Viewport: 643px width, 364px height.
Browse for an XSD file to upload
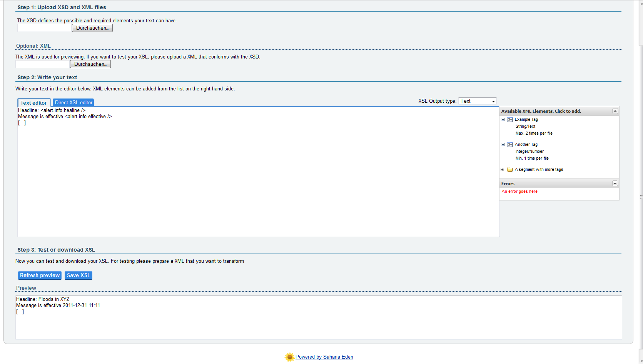point(92,28)
